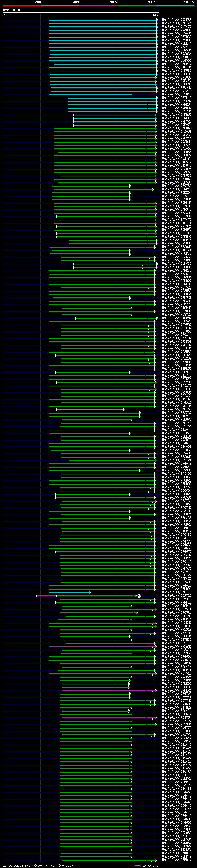
Task: Select label UniRef100_C1K5D1
Action: (x=176, y=50)
